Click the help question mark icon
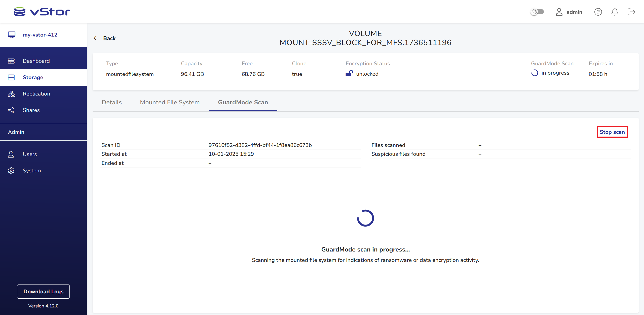The height and width of the screenshot is (315, 644). 598,12
